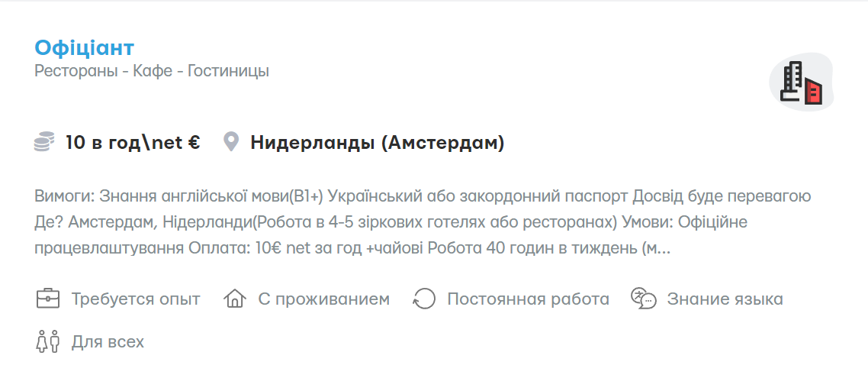This screenshot has height=378, width=868.
Task: Select the С проживанием label
Action: [323, 299]
